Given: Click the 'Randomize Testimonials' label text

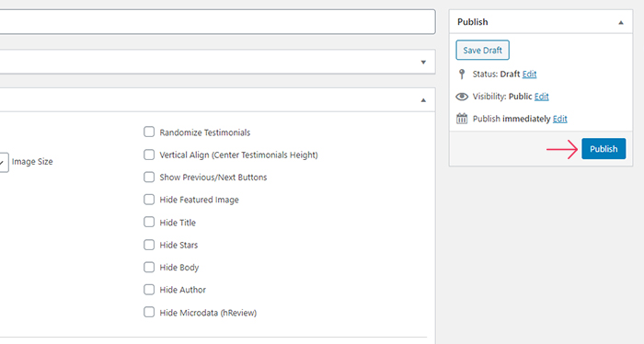Looking at the screenshot, I should [205, 132].
